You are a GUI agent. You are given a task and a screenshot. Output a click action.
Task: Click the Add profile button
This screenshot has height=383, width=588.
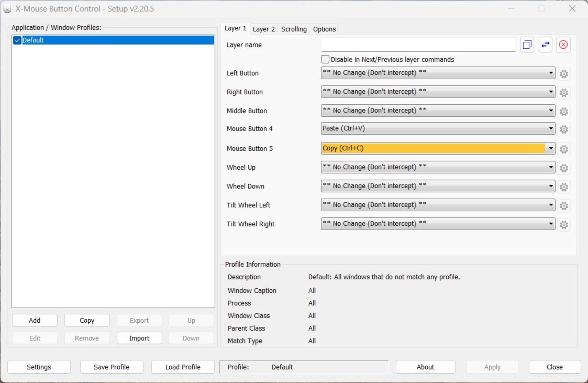pyautogui.click(x=35, y=320)
